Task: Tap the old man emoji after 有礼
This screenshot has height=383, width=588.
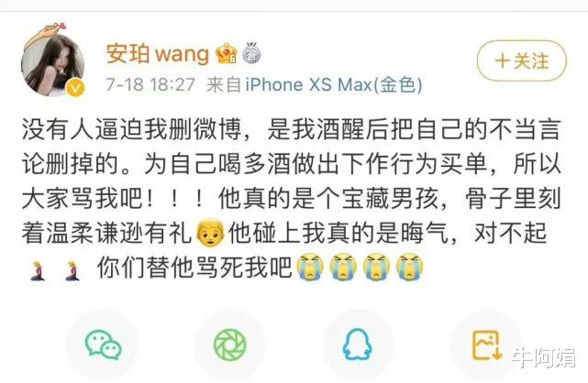Action: tap(210, 233)
